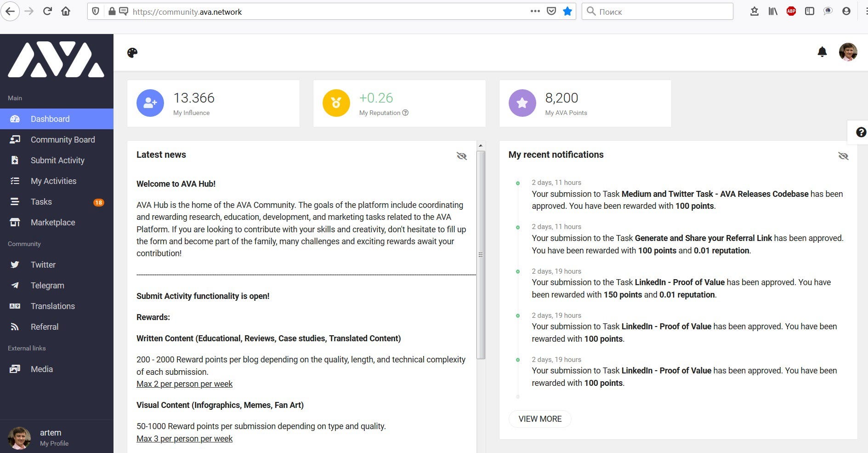Click the yellow Reputation medal icon
Viewport: 868px width, 453px height.
(336, 103)
